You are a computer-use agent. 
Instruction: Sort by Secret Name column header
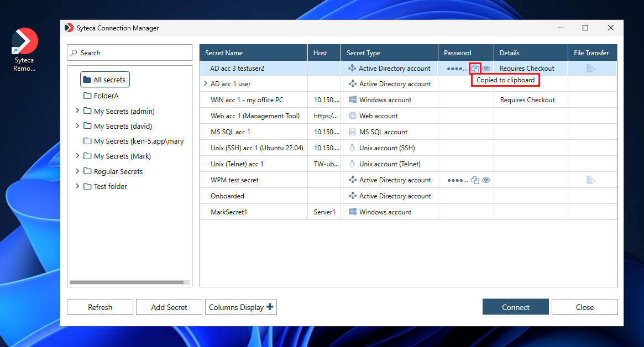pos(224,53)
